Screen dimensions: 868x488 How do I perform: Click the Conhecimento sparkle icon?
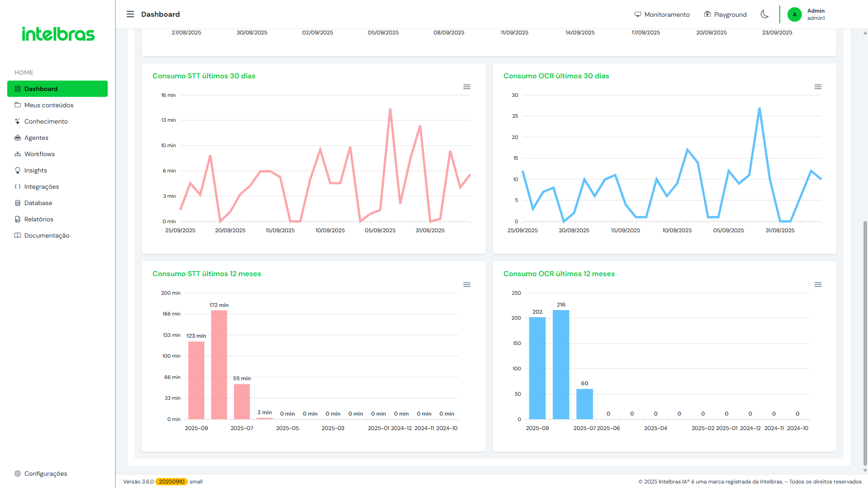[x=18, y=121]
